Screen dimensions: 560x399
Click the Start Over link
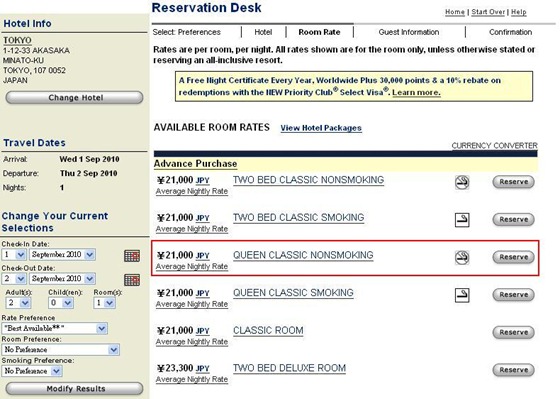tap(488, 12)
